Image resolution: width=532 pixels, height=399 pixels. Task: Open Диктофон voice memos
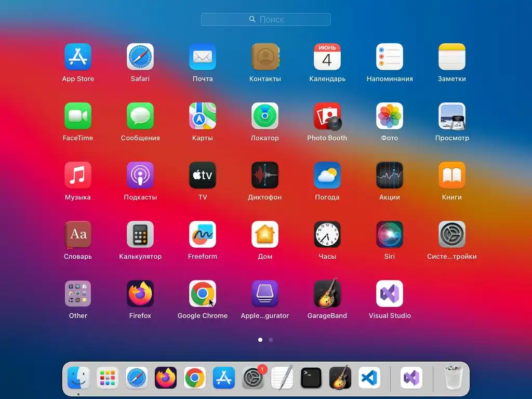tap(265, 175)
